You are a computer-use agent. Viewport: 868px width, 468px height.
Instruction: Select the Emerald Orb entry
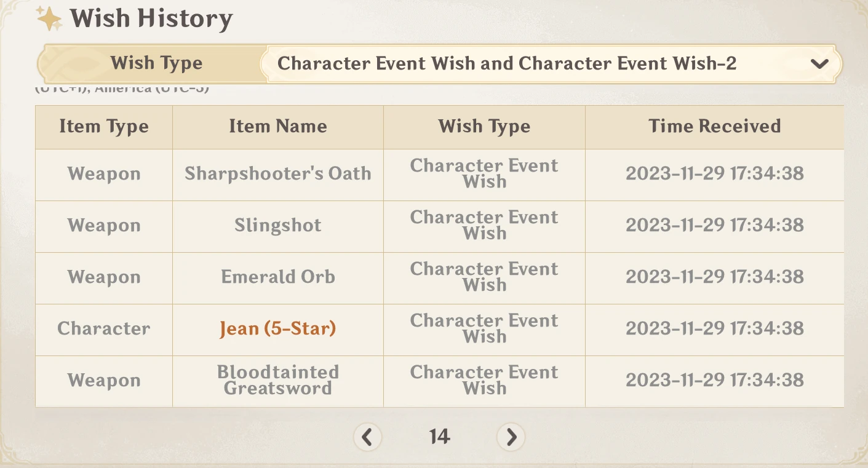pyautogui.click(x=278, y=277)
